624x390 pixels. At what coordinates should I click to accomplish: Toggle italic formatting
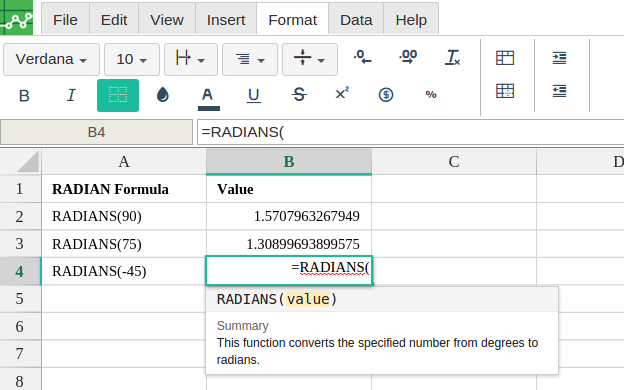(x=71, y=96)
